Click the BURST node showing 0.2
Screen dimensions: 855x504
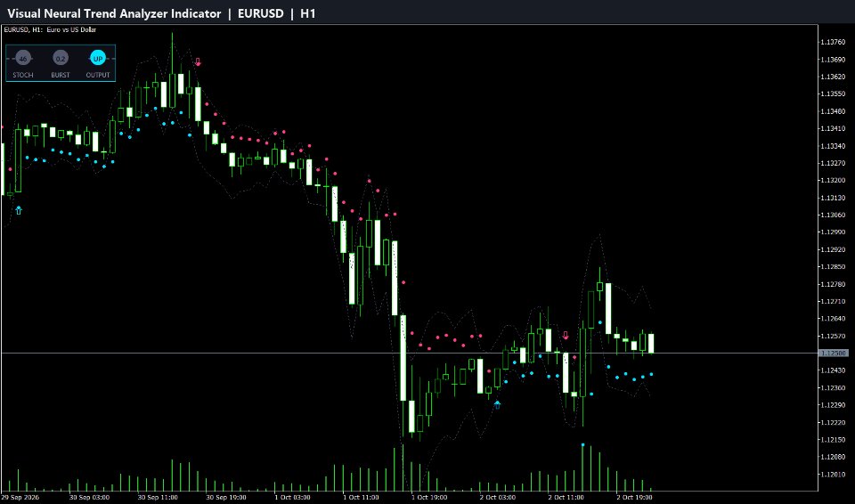coord(61,59)
